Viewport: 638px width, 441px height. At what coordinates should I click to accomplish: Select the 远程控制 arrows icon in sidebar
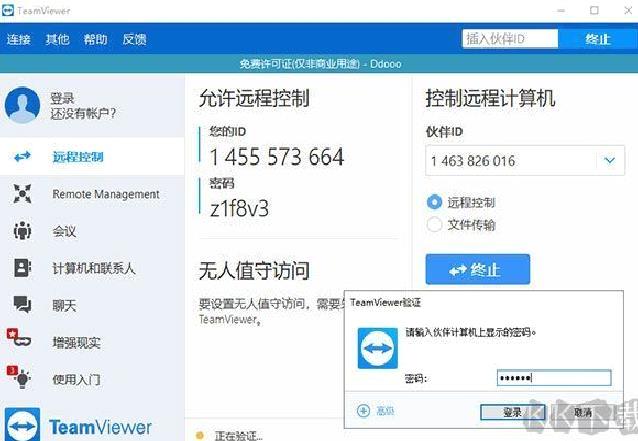[x=22, y=156]
